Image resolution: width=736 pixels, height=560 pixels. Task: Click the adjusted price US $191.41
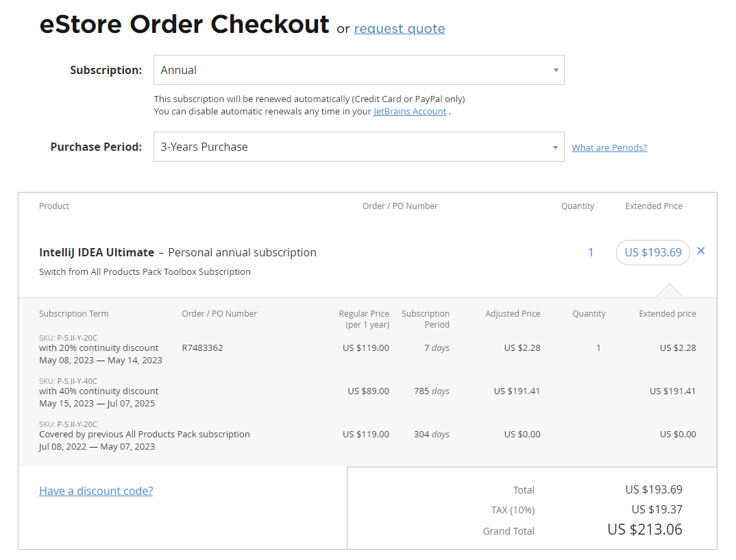point(516,391)
